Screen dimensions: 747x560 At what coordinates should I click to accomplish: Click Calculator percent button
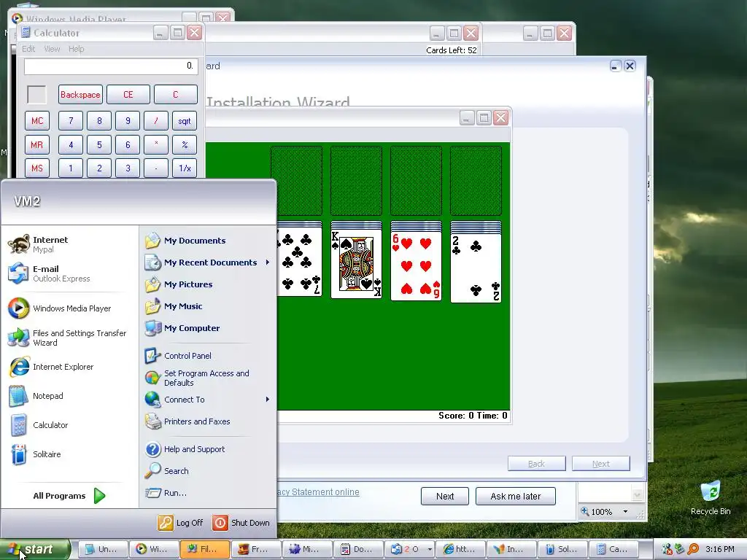[x=185, y=145]
